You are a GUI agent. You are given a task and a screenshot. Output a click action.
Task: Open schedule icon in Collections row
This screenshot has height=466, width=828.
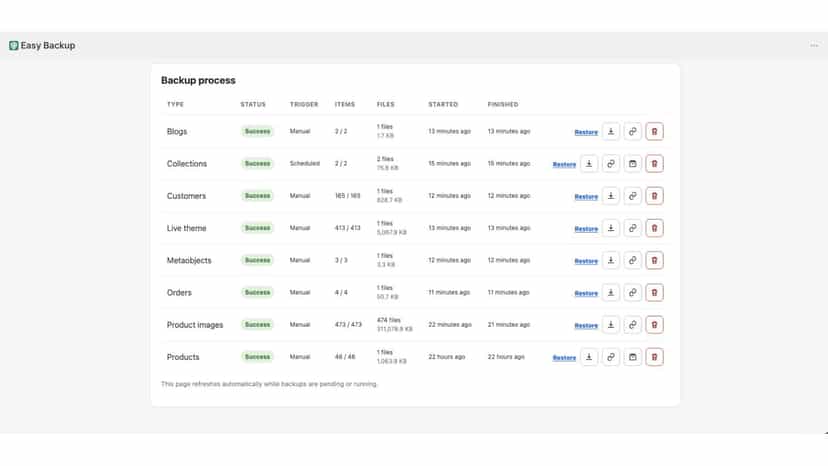(632, 164)
